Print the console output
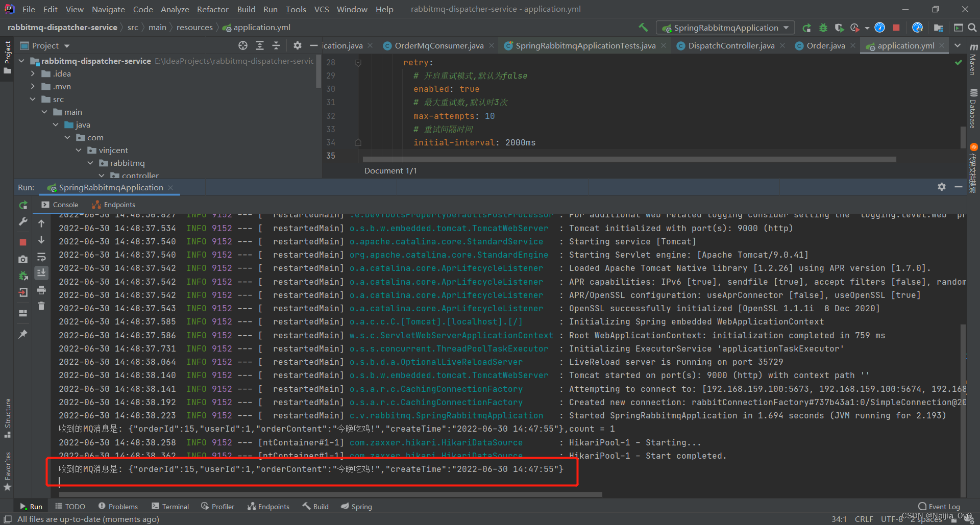Screen dimensions: 980x525 pyautogui.click(x=41, y=290)
